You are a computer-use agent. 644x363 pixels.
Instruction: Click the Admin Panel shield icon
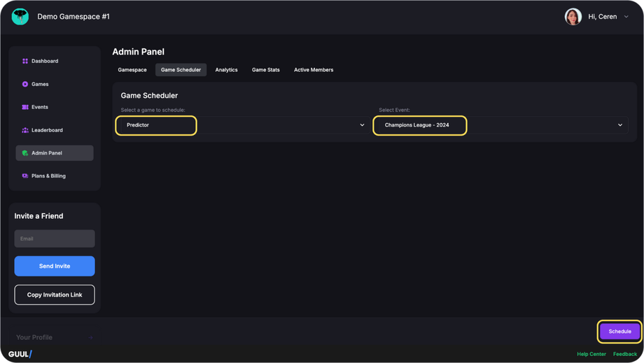pos(25,153)
